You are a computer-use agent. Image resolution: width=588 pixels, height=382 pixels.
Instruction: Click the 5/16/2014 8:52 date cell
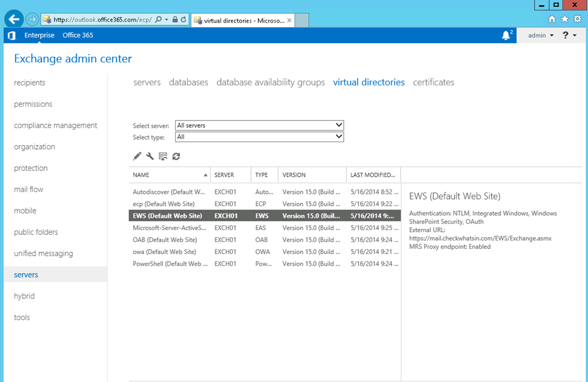[374, 192]
